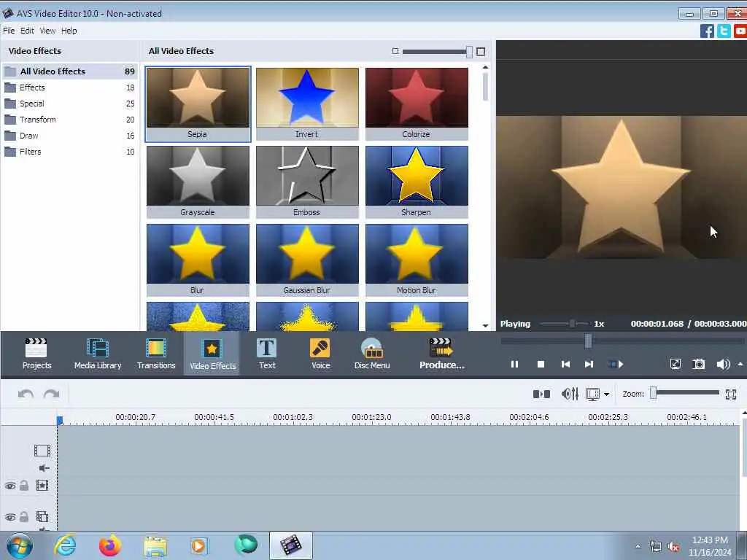
Task: Open the view mode dropdown arrow
Action: 606,394
